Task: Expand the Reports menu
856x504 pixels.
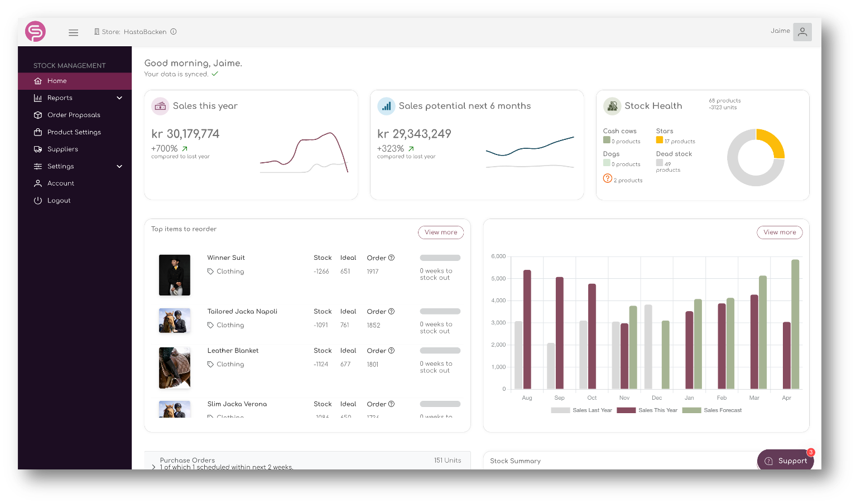Action: (119, 98)
